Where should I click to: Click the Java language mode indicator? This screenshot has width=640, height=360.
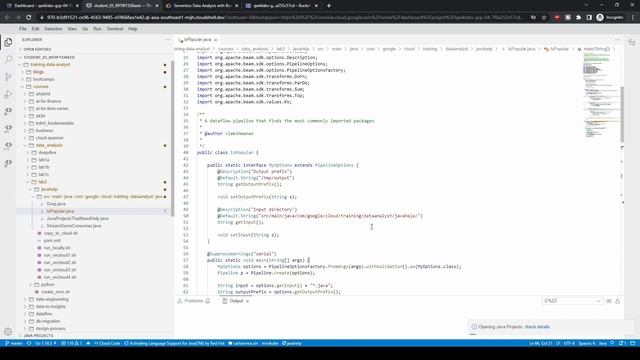click(602, 343)
